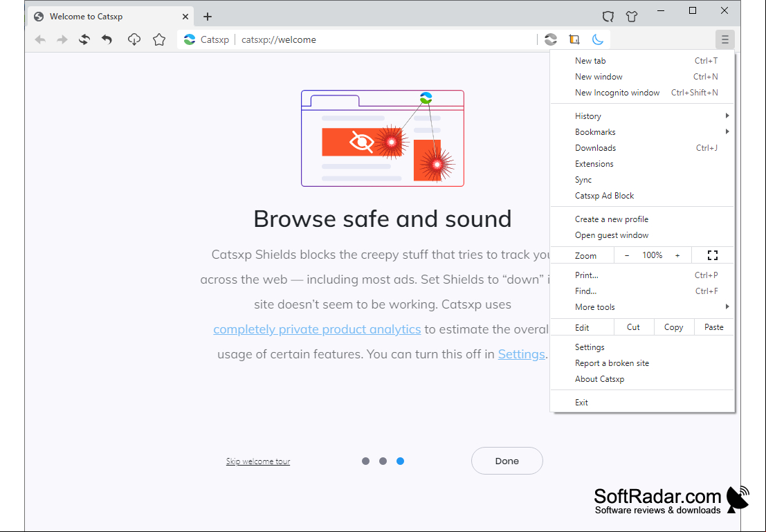This screenshot has width=766, height=532.
Task: Select Open guest window
Action: click(x=642, y=235)
